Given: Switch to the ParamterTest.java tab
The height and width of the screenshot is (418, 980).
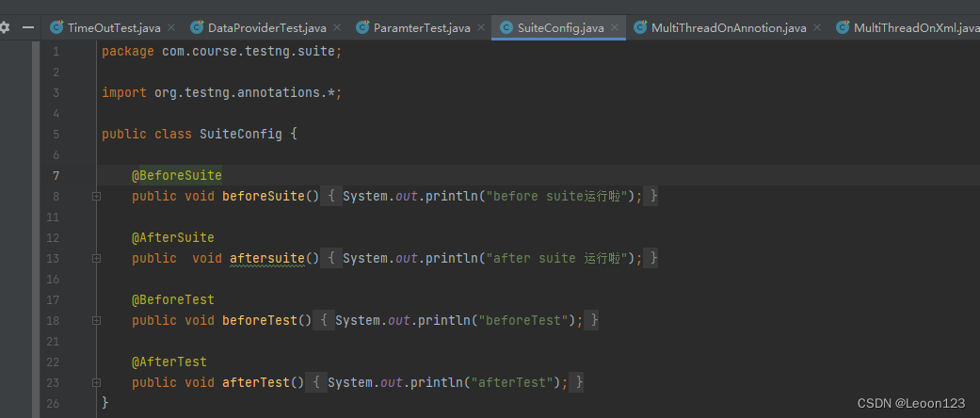Looking at the screenshot, I should 422,28.
